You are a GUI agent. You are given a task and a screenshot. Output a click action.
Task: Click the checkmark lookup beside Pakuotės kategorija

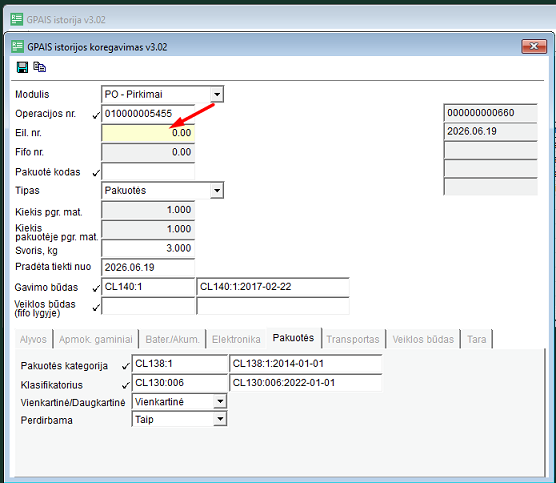click(x=125, y=366)
